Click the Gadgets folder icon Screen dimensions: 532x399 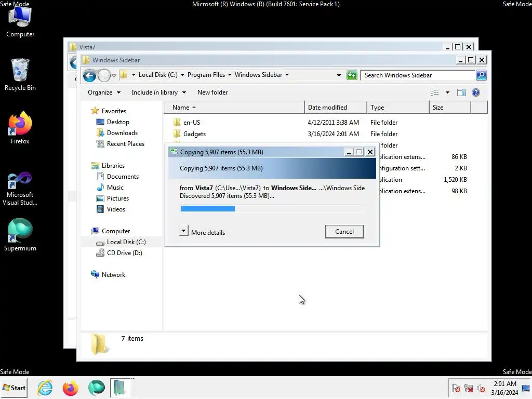[177, 134]
